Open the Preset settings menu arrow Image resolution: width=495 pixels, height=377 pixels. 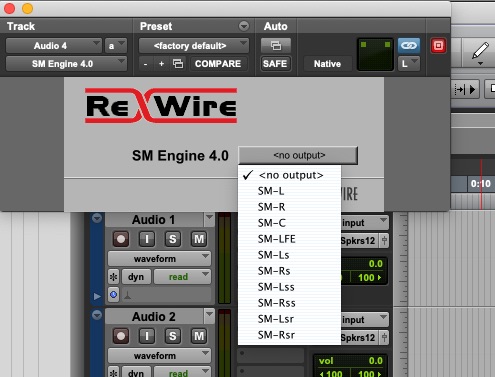click(244, 26)
